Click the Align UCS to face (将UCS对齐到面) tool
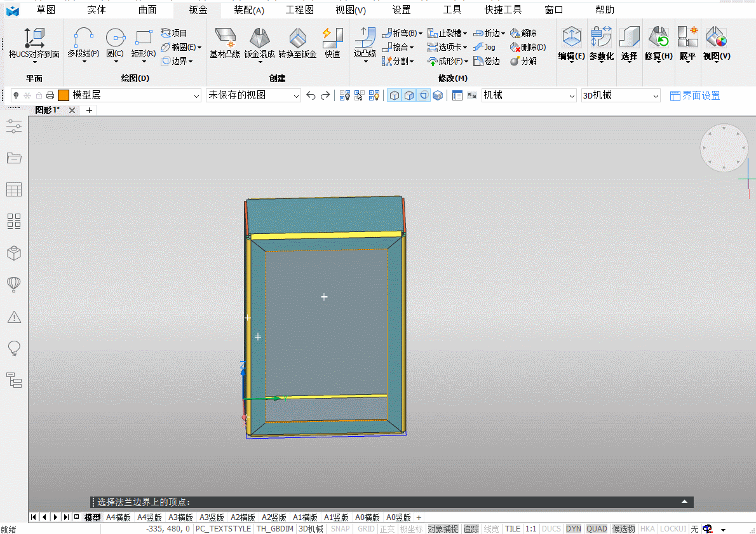Screen dimensions: 756x534 coord(34,44)
